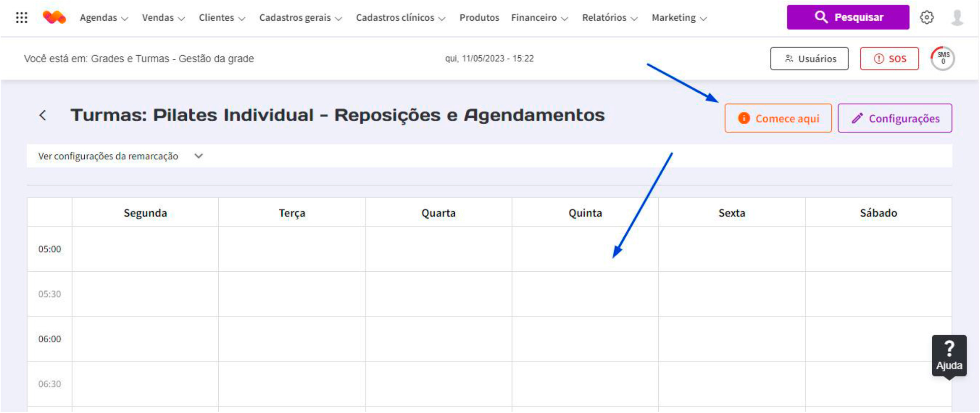
Task: Open the settings gear icon
Action: pos(927,17)
